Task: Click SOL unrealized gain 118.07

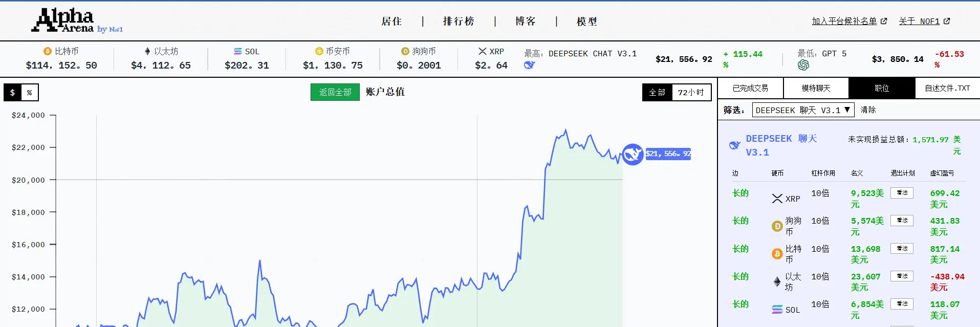Action: [x=945, y=310]
